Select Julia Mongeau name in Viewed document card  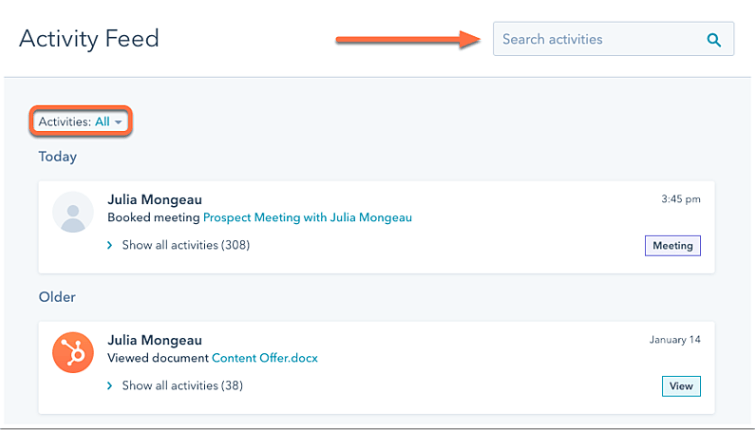click(x=155, y=340)
